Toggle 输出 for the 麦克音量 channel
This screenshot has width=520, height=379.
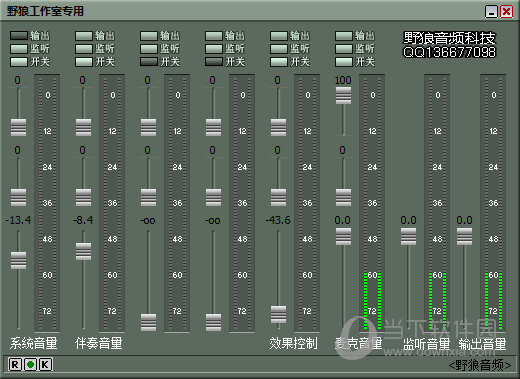pos(344,36)
